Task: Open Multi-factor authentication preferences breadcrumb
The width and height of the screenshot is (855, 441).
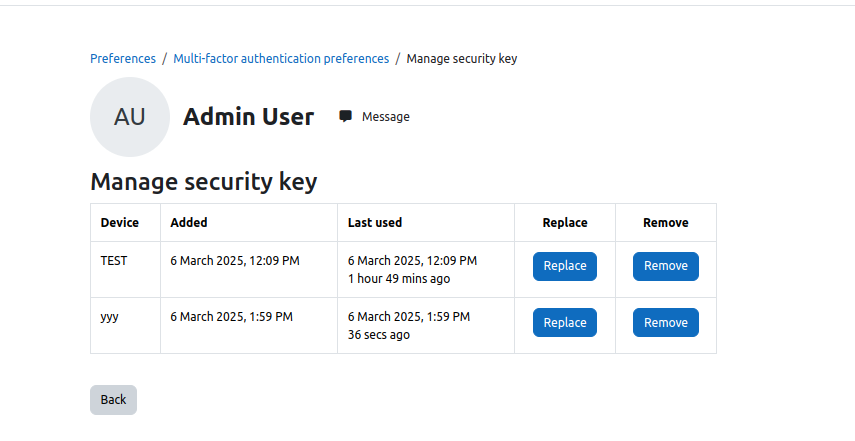Action: pyautogui.click(x=281, y=58)
